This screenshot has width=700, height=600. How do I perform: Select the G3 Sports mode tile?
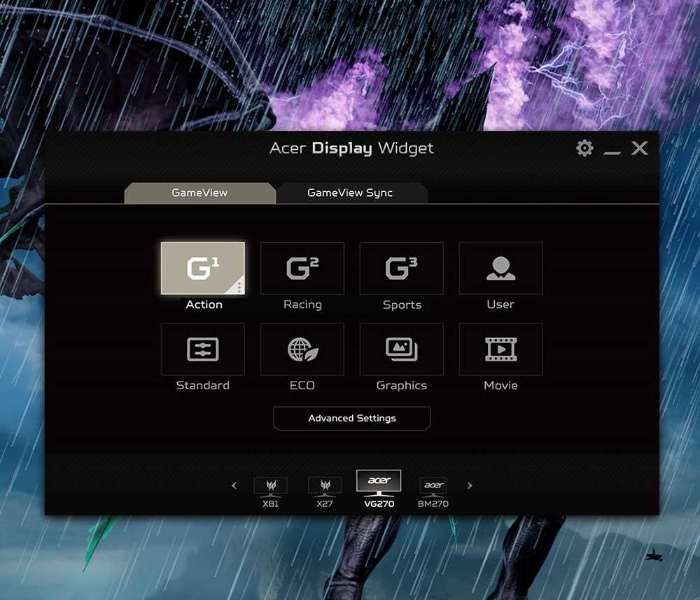401,268
